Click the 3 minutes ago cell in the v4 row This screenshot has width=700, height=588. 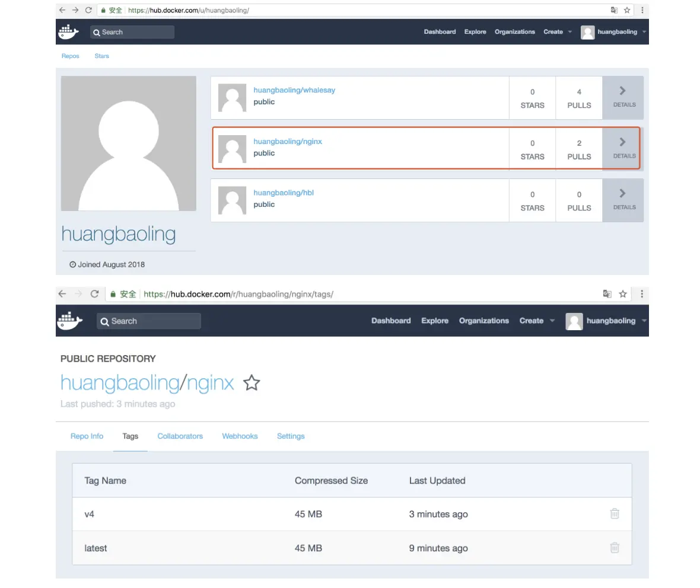click(x=438, y=514)
